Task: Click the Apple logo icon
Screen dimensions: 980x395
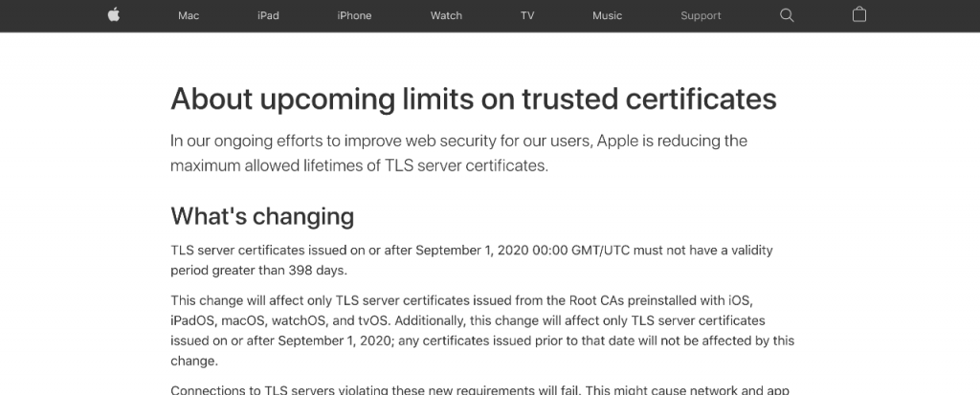Action: click(114, 15)
